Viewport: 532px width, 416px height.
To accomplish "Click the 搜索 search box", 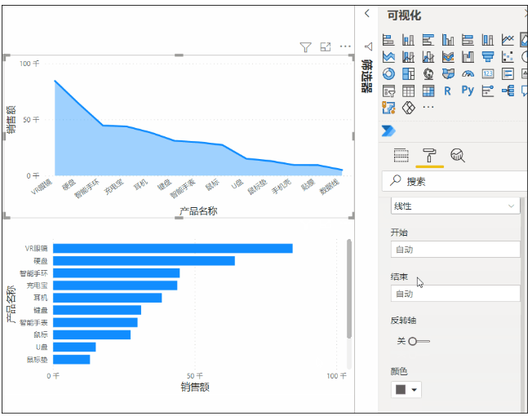I will point(454,181).
